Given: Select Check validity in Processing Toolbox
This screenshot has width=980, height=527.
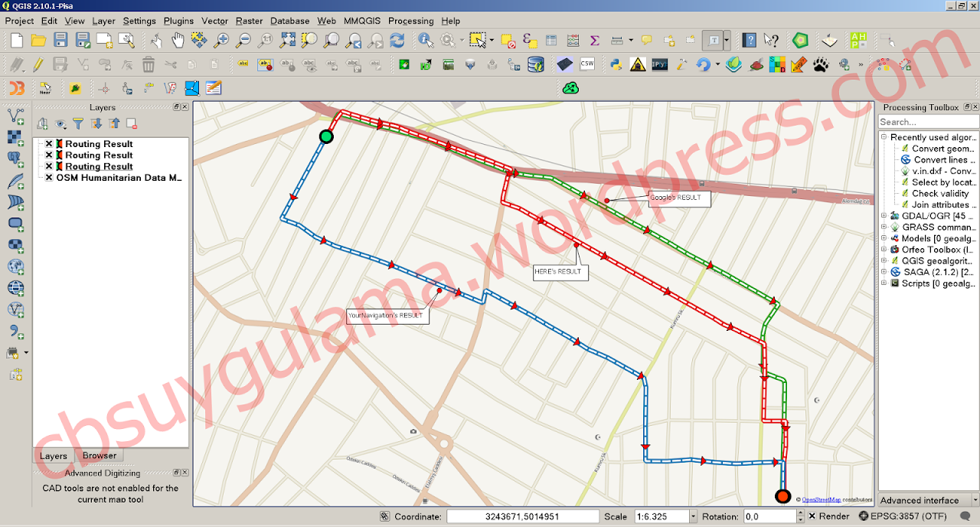Looking at the screenshot, I should pos(940,194).
